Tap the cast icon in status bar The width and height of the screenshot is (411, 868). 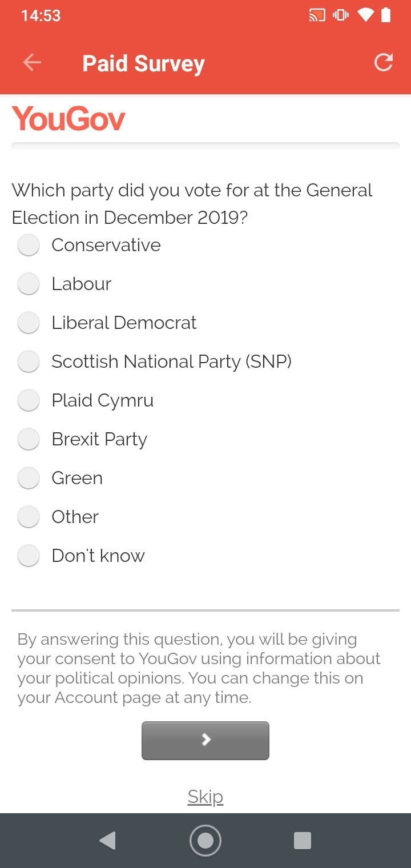[x=317, y=15]
